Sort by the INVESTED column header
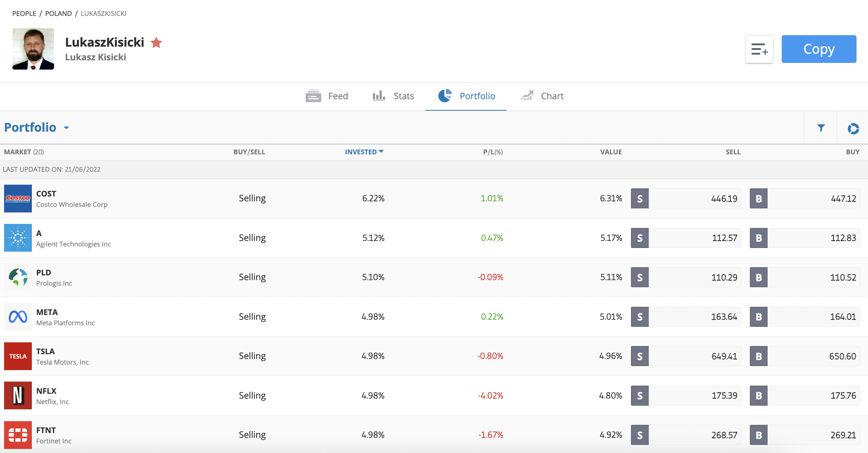Screen dimensions: 868x453 (x=364, y=152)
